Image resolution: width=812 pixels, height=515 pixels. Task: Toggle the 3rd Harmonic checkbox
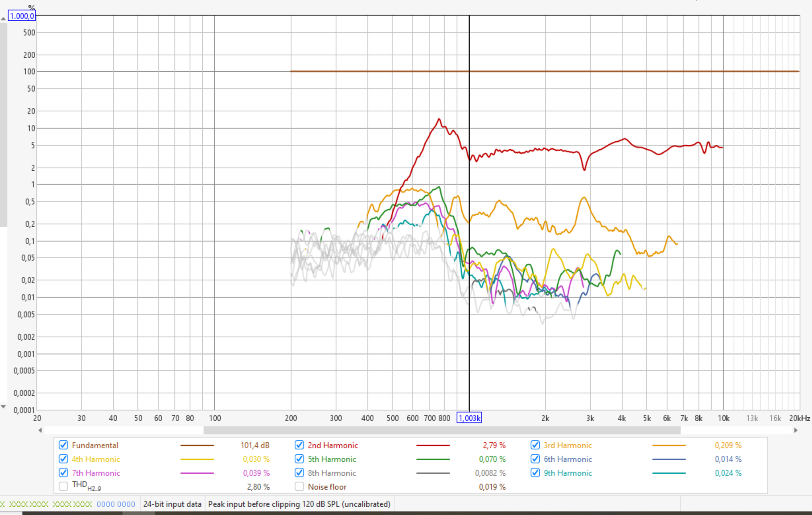coord(535,445)
